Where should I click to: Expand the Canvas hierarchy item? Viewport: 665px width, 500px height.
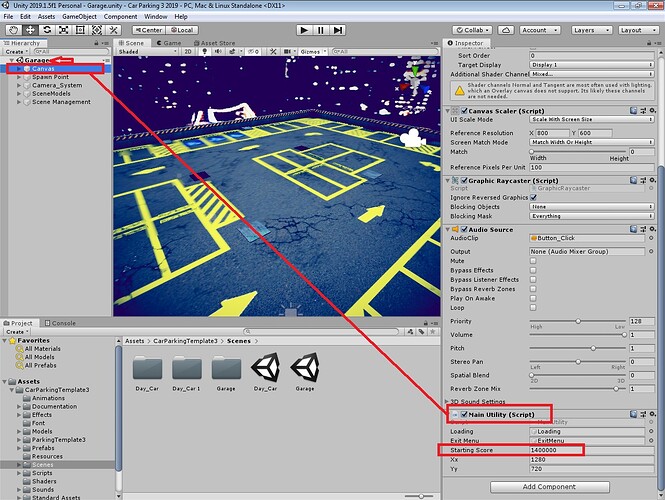[x=19, y=69]
